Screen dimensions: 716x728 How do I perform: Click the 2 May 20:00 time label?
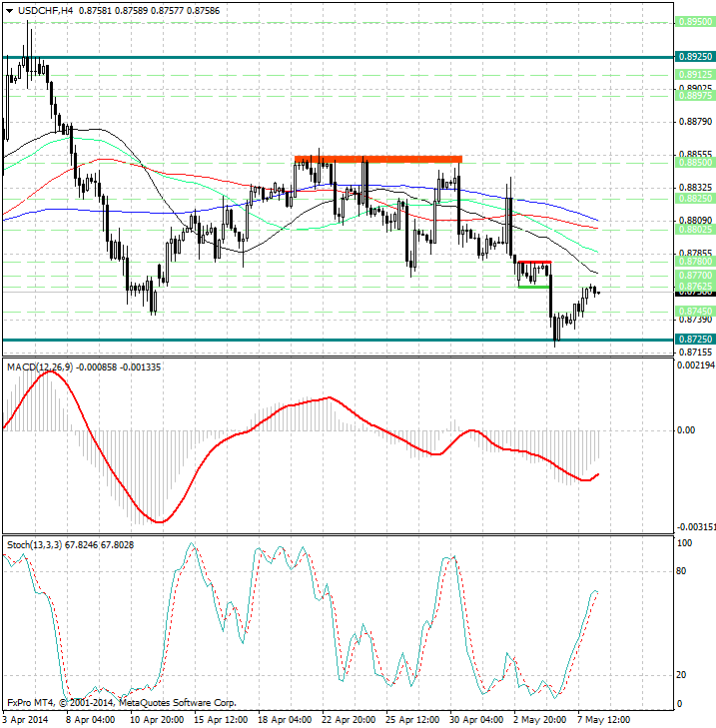coord(539,720)
